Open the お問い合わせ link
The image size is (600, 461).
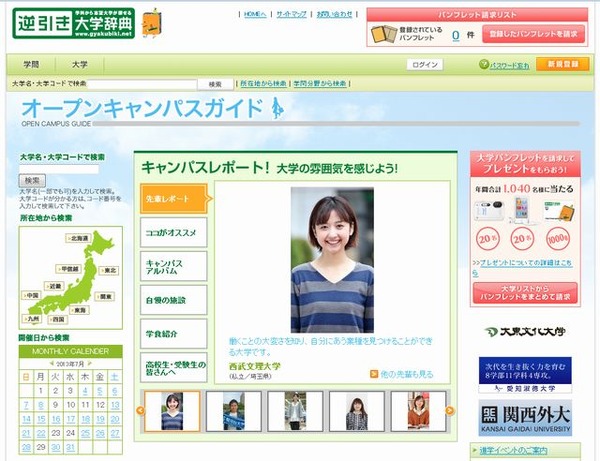coord(334,14)
